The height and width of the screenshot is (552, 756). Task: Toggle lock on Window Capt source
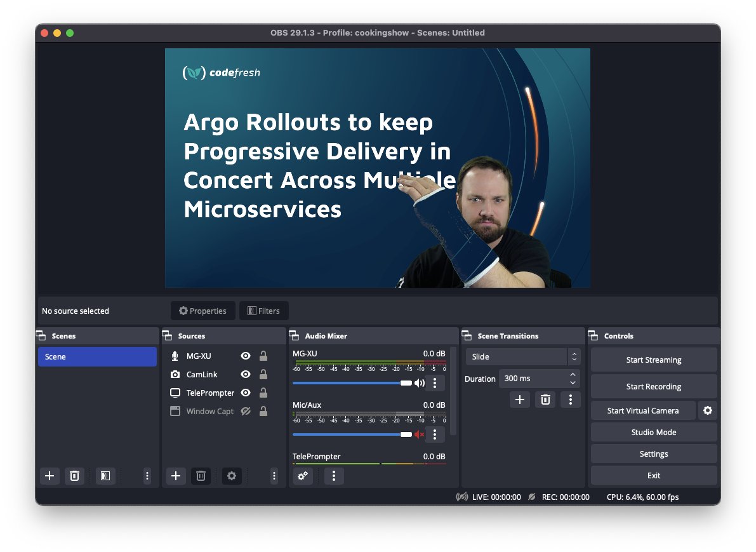[263, 411]
